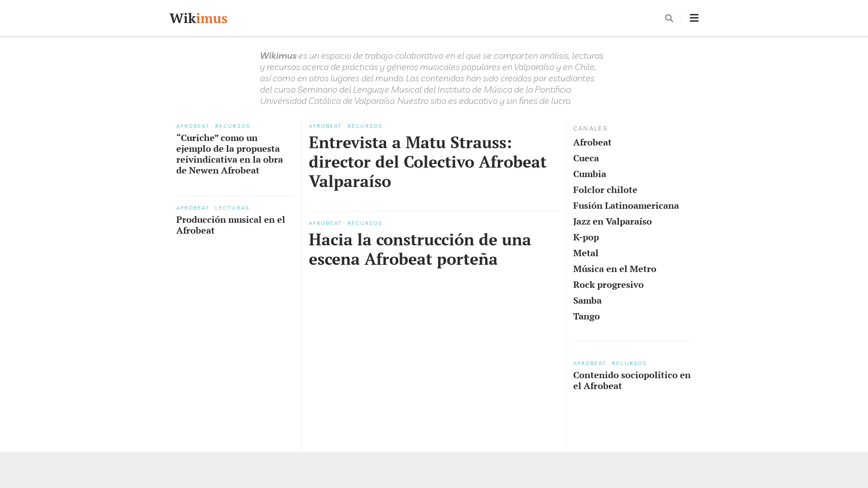Click RECURSOS tag above Contenido sociopolítico article
The height and width of the screenshot is (488, 868).
[x=629, y=363]
